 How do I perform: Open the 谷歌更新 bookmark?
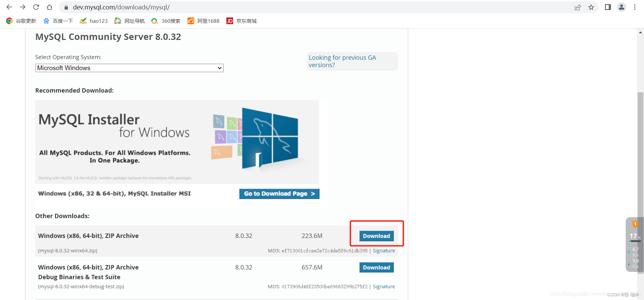click(x=21, y=21)
